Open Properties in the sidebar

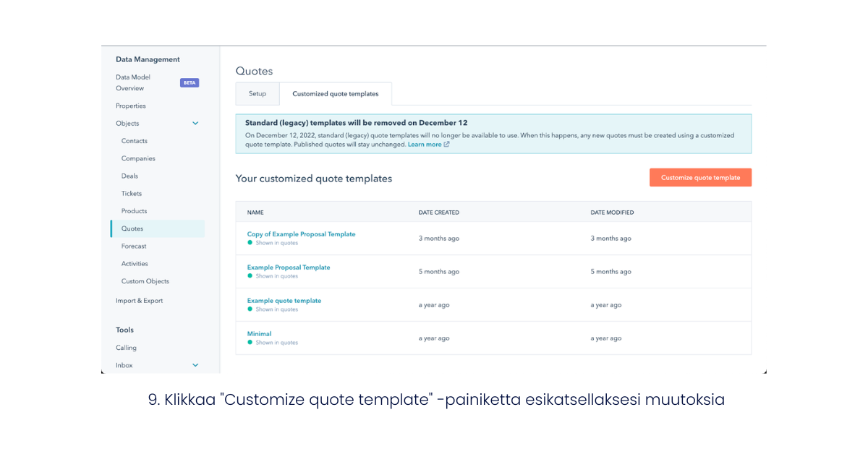point(131,106)
